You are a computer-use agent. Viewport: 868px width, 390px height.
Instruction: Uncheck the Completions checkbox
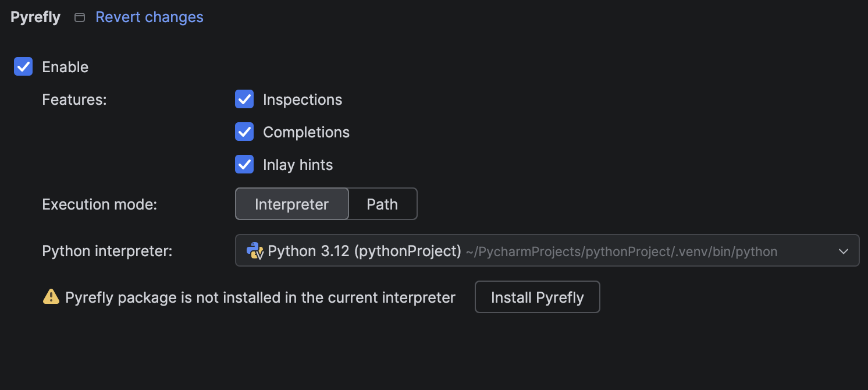[244, 132]
